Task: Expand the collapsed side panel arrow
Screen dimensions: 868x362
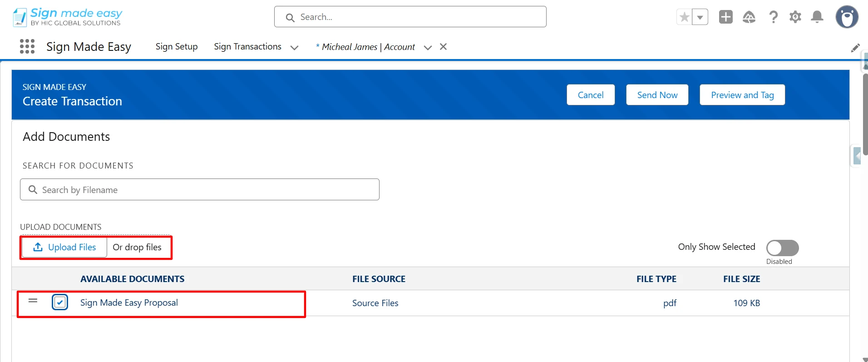Action: [856, 156]
